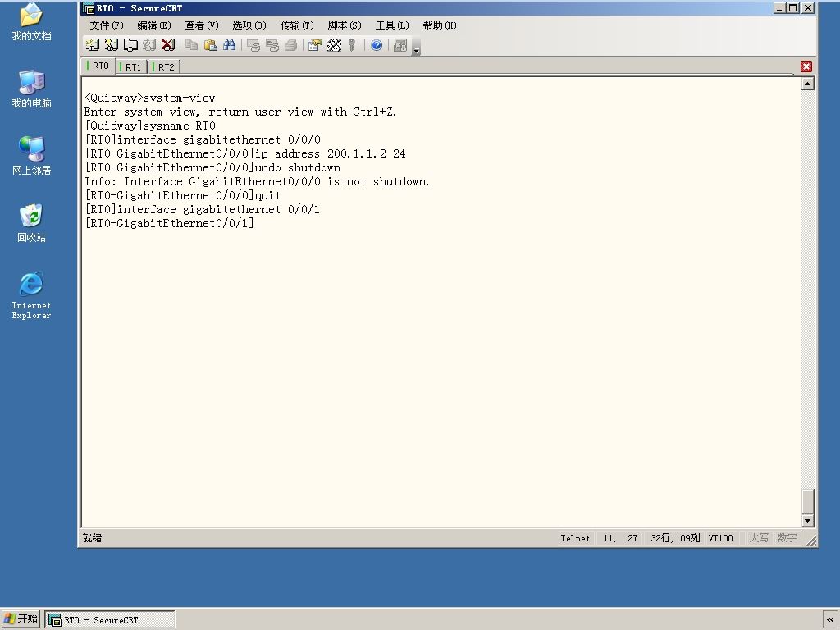The height and width of the screenshot is (630, 840).
Task: Select the Internet Explorer desktop icon
Action: pos(32,295)
